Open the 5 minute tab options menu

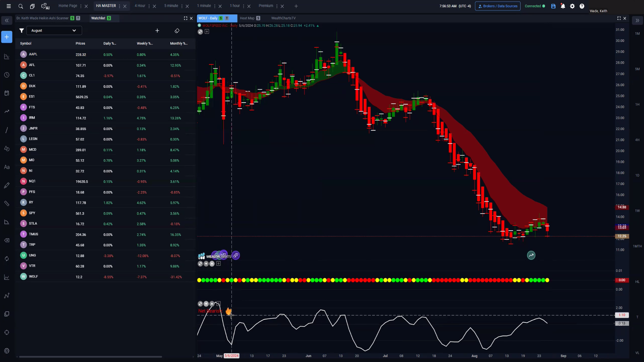[x=182, y=6]
